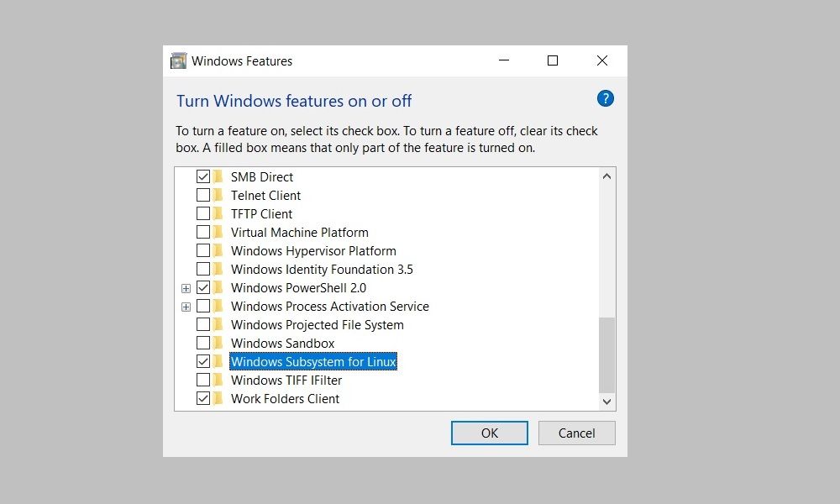Check the Virtual Machine Platform feature
840x504 pixels.
tap(203, 232)
